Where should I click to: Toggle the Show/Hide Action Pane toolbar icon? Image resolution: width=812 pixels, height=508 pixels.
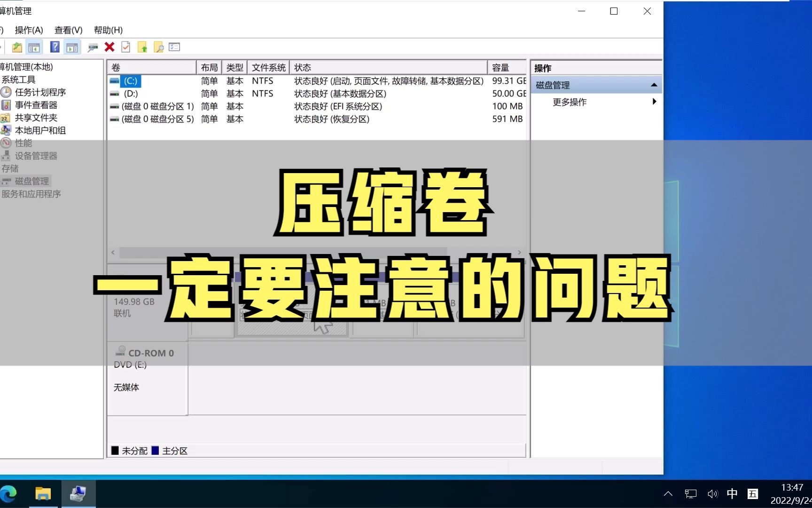72,47
